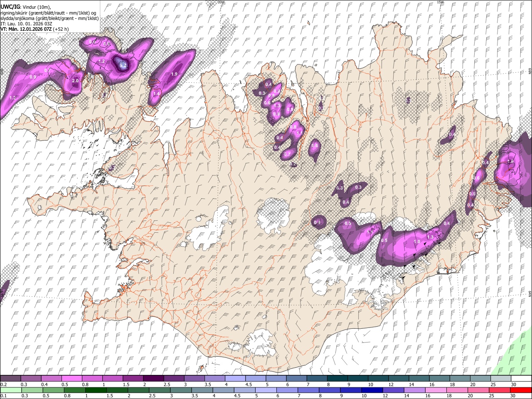532x399 pixels.
Task: Click the 5.2 precipitation peak value
Action: tap(123, 65)
